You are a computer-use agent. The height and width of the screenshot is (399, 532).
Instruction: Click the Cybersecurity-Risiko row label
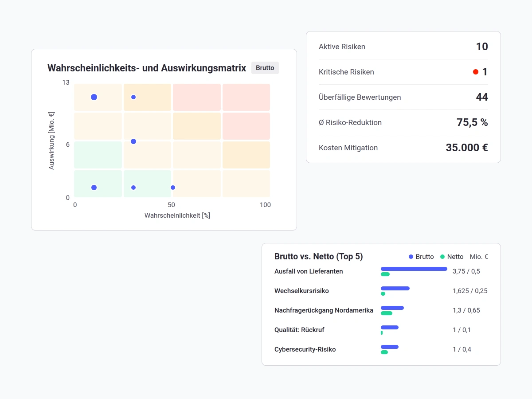[x=305, y=349]
